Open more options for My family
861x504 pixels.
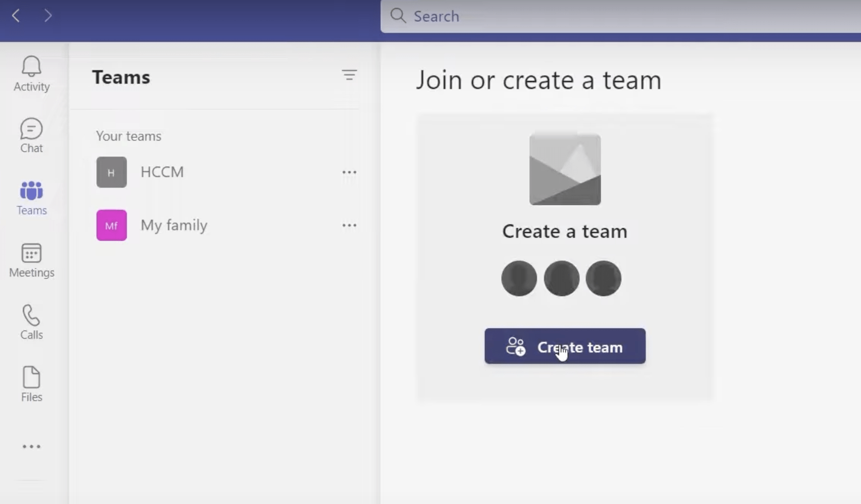[349, 225]
